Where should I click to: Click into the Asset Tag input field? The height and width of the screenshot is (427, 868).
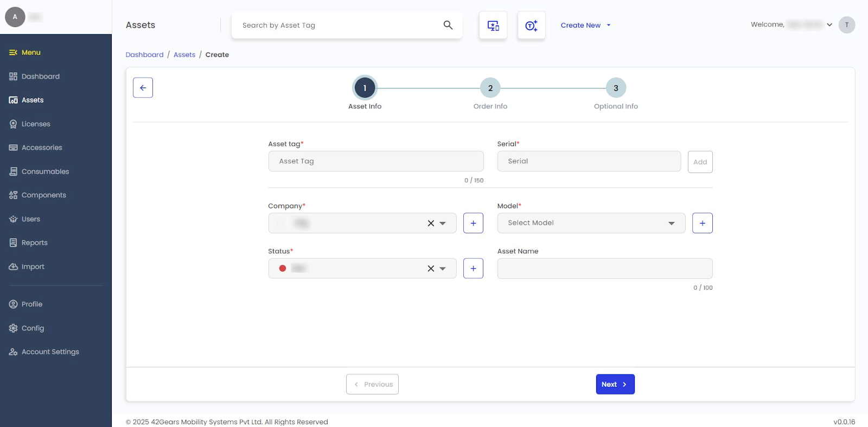click(375, 161)
